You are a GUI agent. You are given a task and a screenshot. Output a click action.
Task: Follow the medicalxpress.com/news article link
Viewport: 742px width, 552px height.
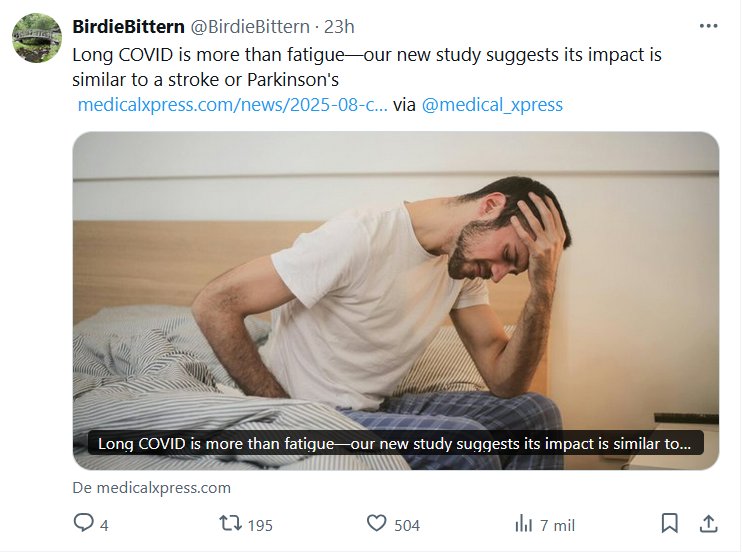point(232,104)
